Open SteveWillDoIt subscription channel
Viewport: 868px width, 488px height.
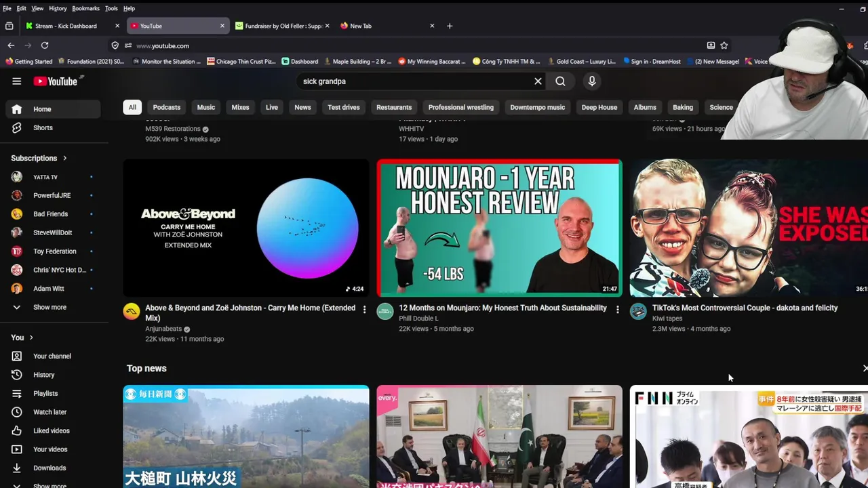pyautogui.click(x=53, y=232)
